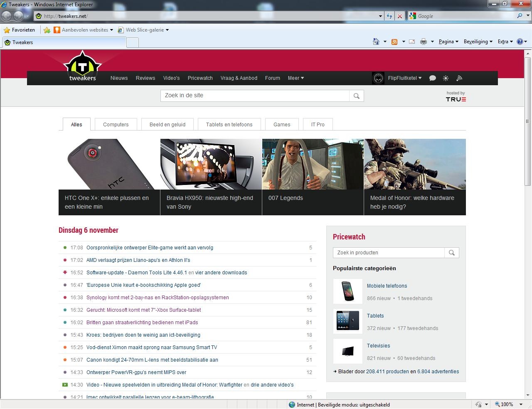Open the search provider dropdown arrow
Image resolution: width=532 pixels, height=409 pixels.
coord(527,16)
